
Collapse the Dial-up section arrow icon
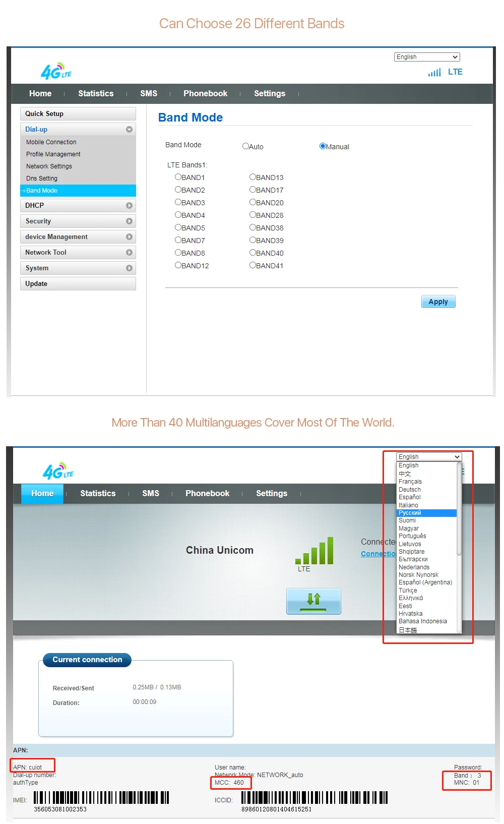pos(129,130)
